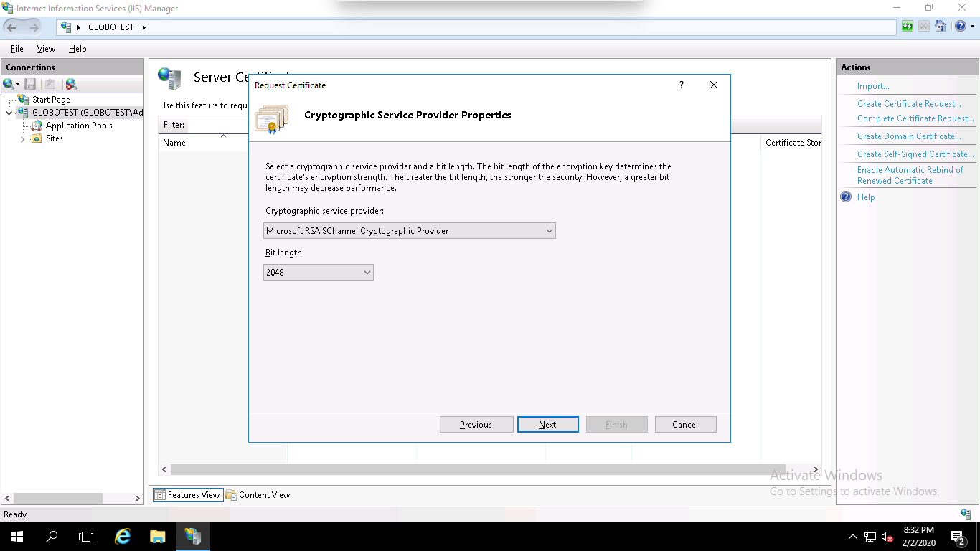Click the taskbar clock showing 8:32 PM
The width and height of the screenshot is (980, 551).
click(x=919, y=537)
